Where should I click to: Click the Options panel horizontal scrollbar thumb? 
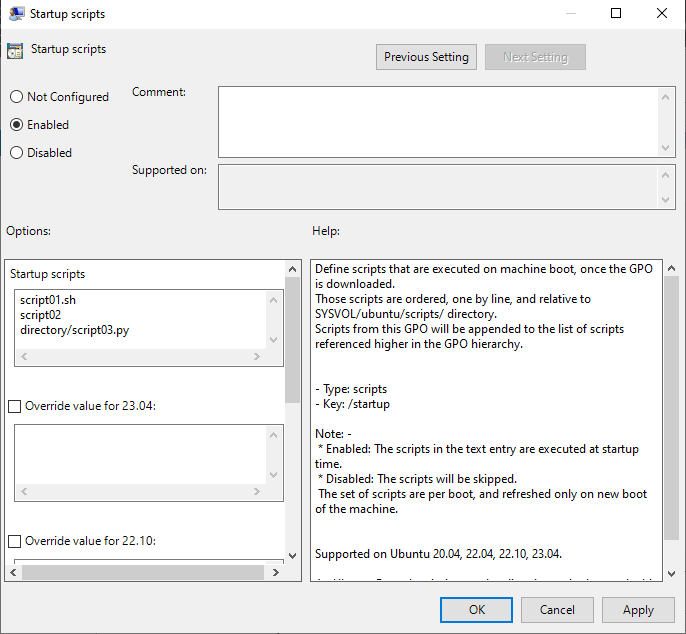(x=143, y=572)
